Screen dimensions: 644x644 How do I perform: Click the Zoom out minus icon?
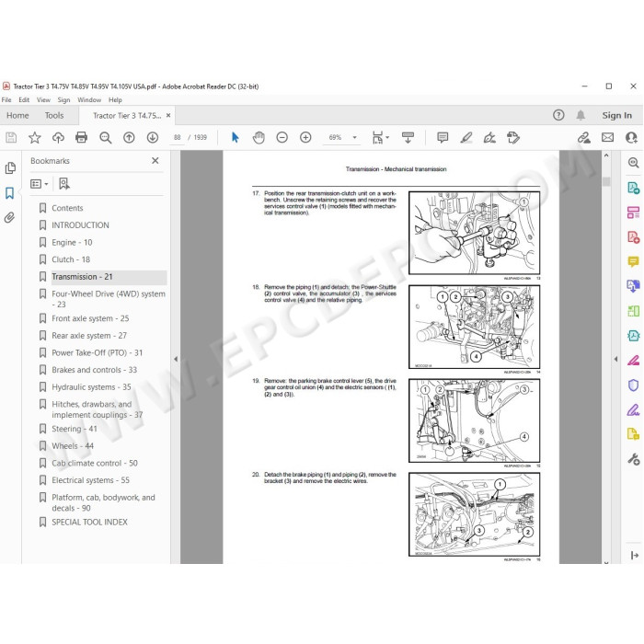(282, 137)
